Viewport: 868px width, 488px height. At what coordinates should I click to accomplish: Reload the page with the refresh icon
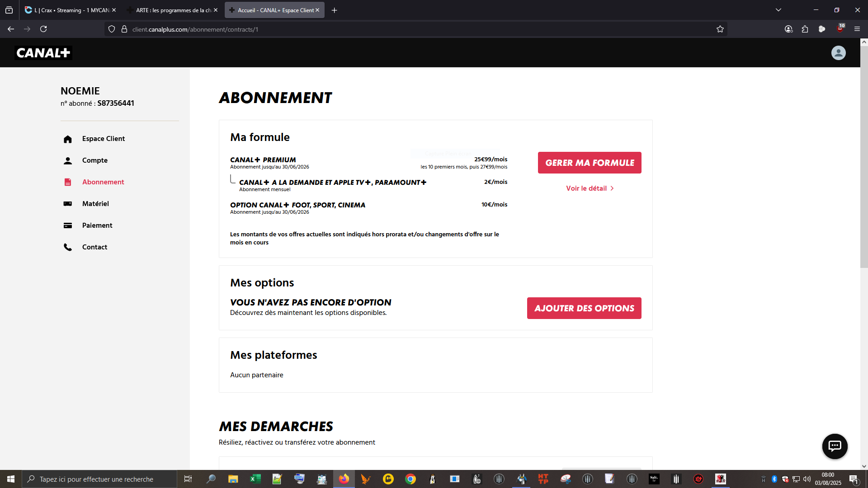tap(43, 29)
